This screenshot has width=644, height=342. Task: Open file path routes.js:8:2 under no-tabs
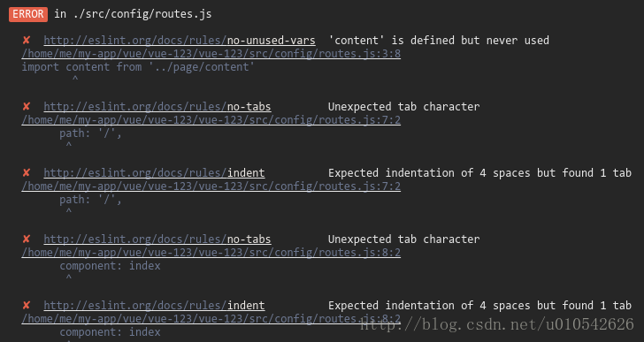coord(211,253)
